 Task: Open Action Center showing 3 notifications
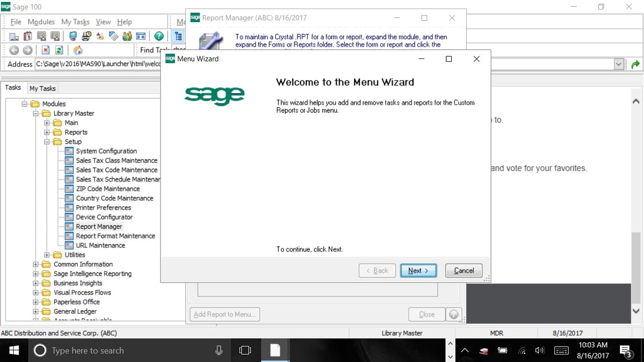(626, 350)
